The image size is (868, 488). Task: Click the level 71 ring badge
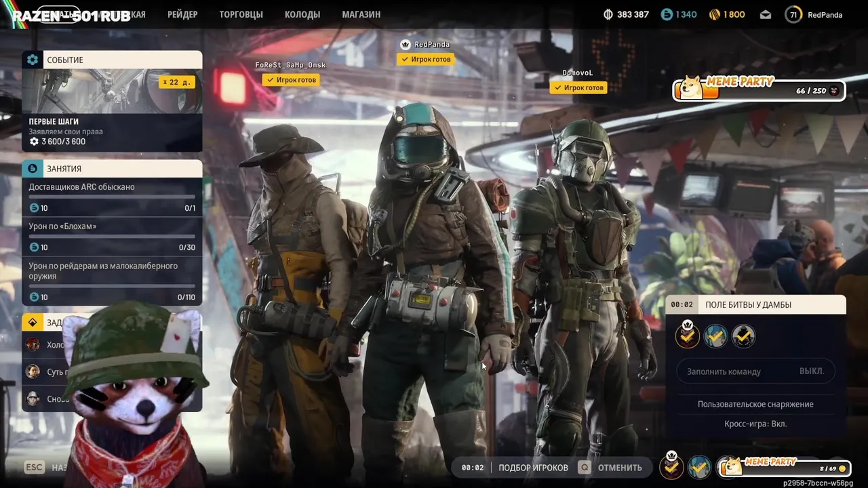[793, 14]
